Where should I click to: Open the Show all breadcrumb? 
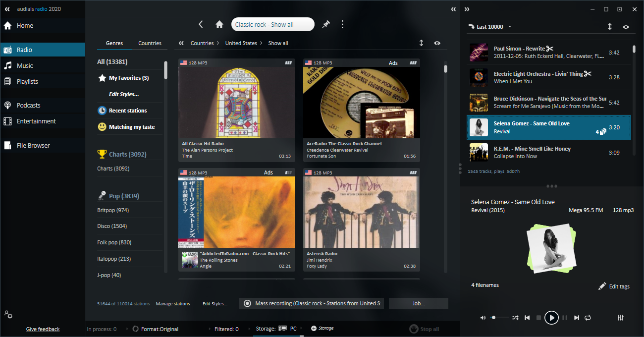click(x=278, y=43)
